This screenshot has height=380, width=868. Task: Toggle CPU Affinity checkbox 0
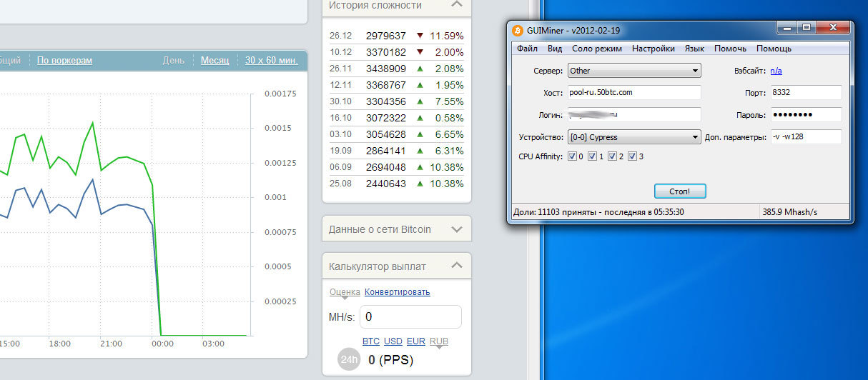click(573, 156)
